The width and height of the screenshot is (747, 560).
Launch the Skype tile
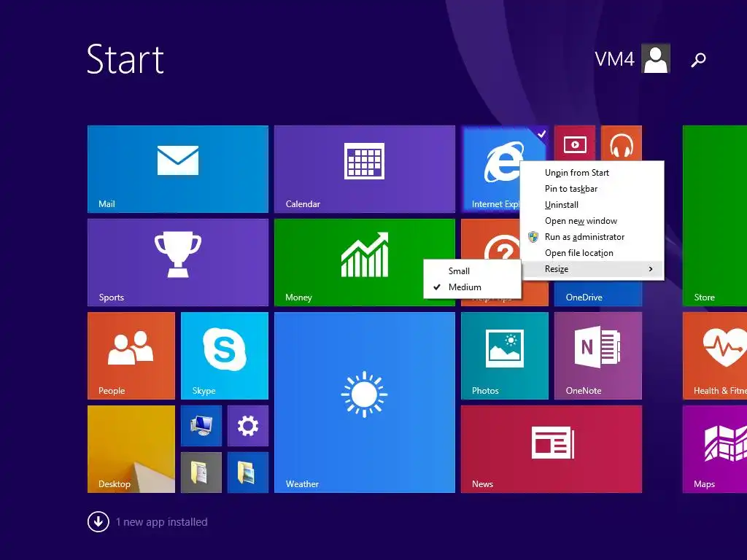[225, 356]
